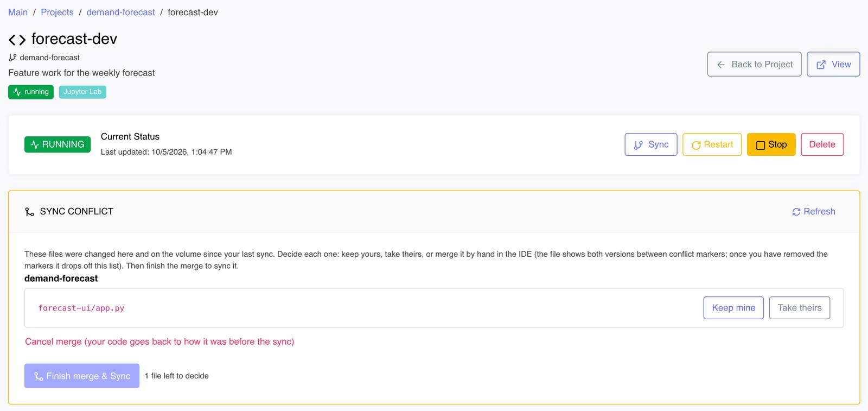Image resolution: width=868 pixels, height=411 pixels.
Task: Take theirs for forecast-ui/app.py
Action: (800, 308)
